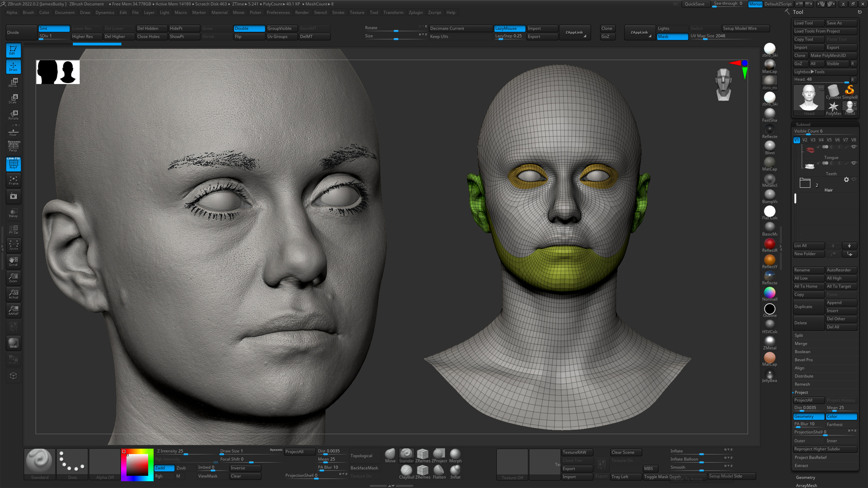Click the Frame tool icon
Screen dimensions: 868x488
click(x=13, y=180)
